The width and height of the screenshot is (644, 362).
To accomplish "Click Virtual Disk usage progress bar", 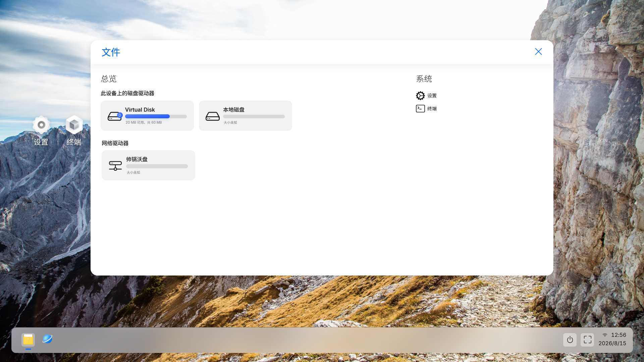I will [x=156, y=116].
